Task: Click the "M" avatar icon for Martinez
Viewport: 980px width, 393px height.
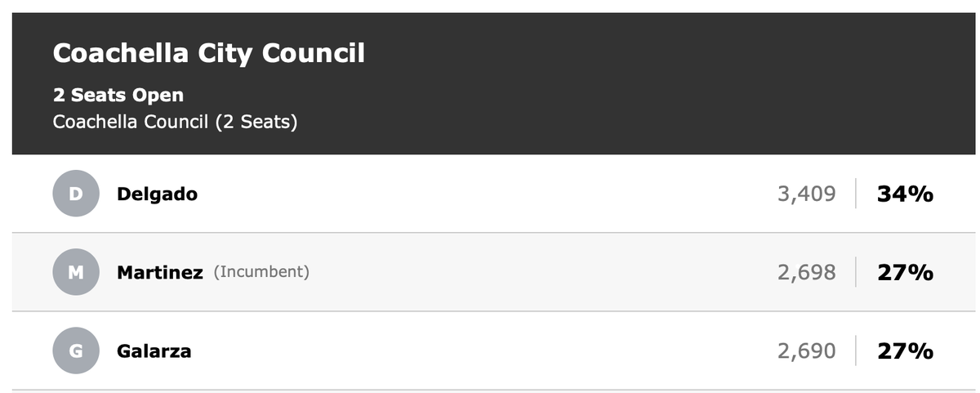Action: [76, 272]
